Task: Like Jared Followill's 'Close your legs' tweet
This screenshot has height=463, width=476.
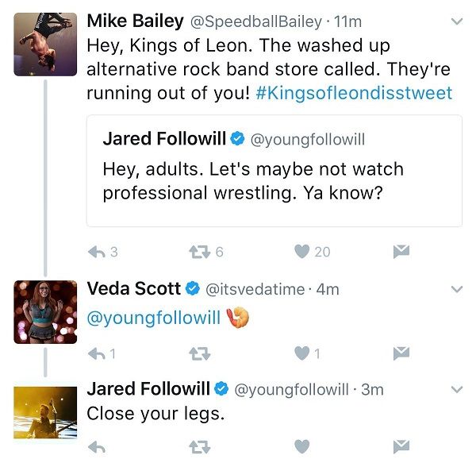Action: [x=301, y=446]
